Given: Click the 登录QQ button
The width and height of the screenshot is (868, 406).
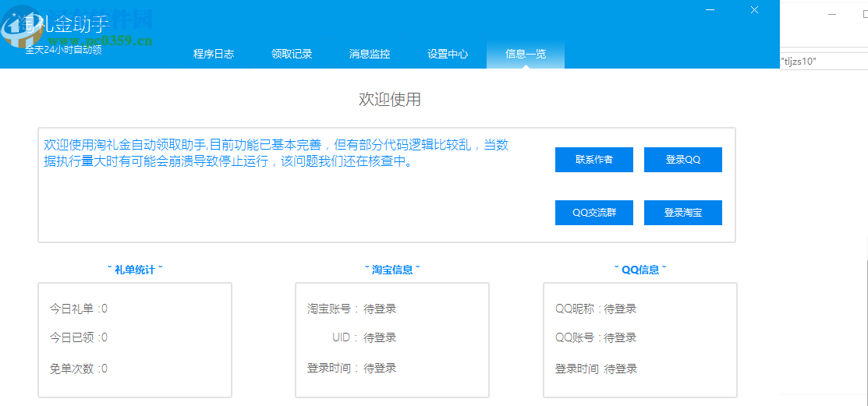Looking at the screenshot, I should coord(683,160).
